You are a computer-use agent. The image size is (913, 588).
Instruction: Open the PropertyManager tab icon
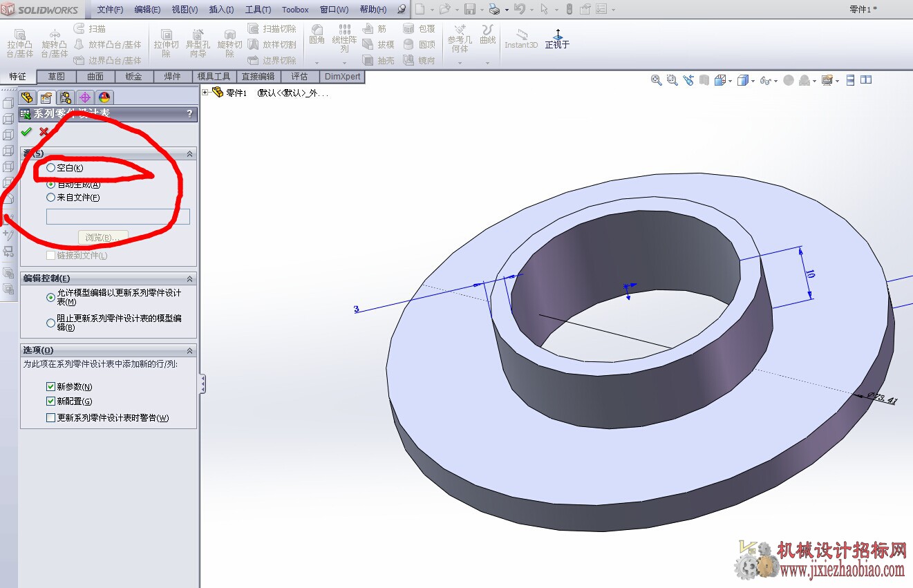(x=46, y=97)
